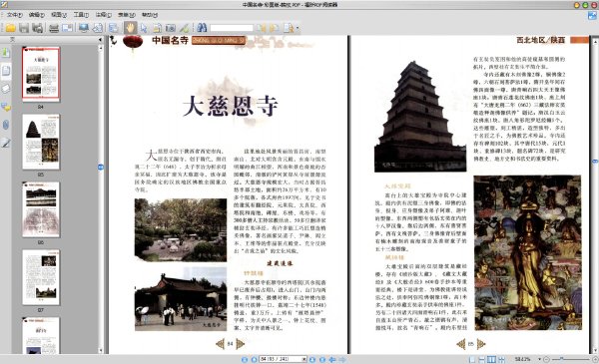Switch to single page layout
The image size is (599, 364).
472,359
